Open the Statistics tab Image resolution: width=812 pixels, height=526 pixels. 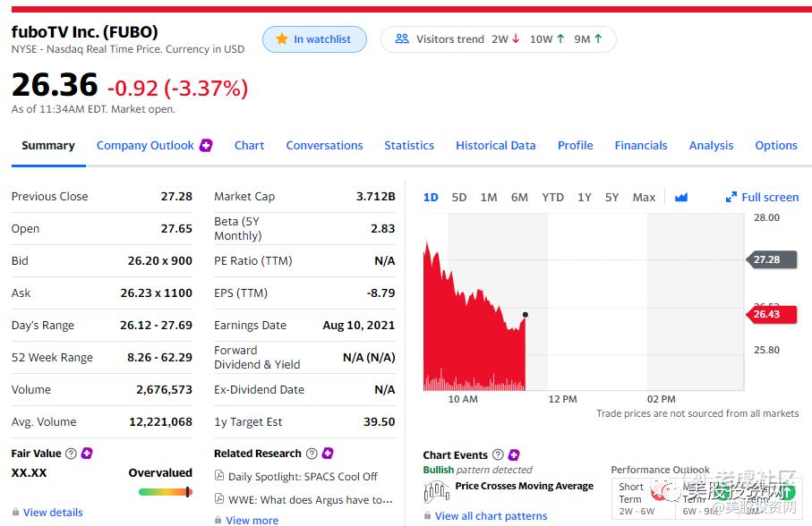(x=409, y=145)
